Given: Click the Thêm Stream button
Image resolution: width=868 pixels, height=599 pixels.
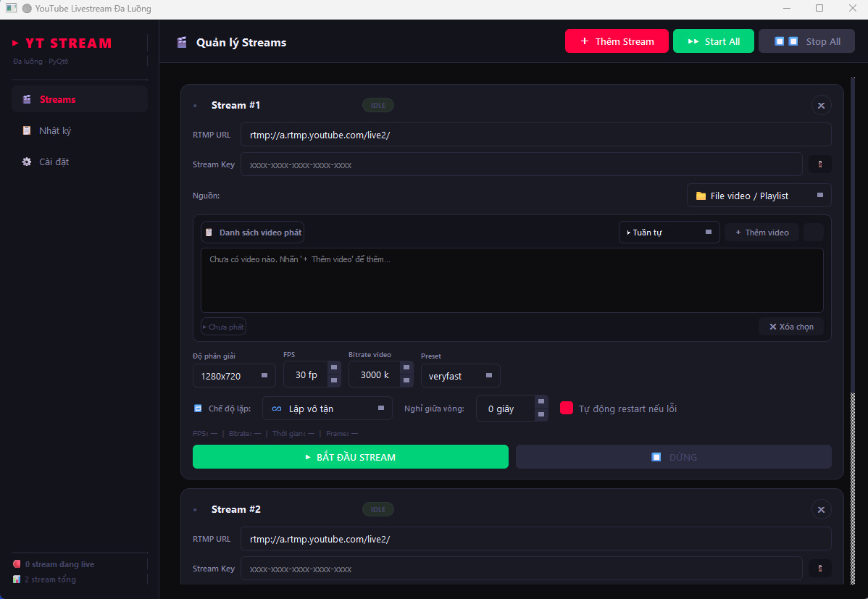Looking at the screenshot, I should pyautogui.click(x=617, y=41).
